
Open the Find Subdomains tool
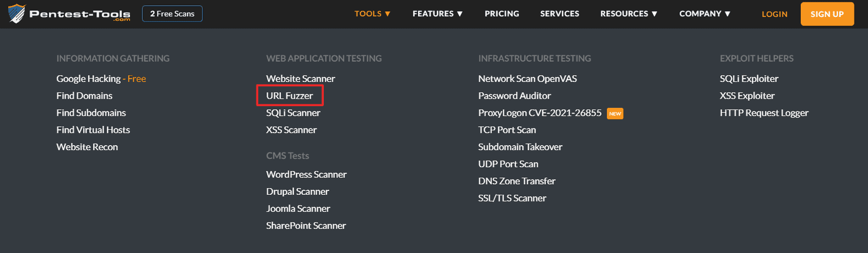[91, 113]
